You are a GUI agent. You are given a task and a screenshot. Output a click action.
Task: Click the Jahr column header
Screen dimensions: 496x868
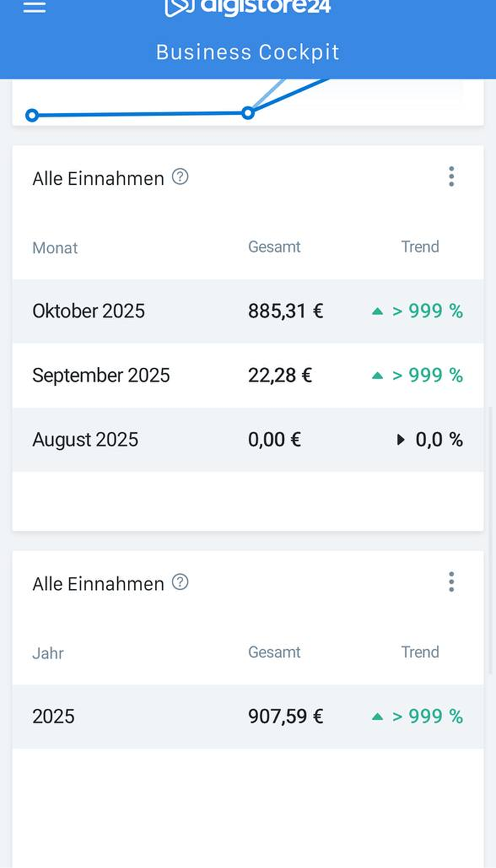point(48,653)
